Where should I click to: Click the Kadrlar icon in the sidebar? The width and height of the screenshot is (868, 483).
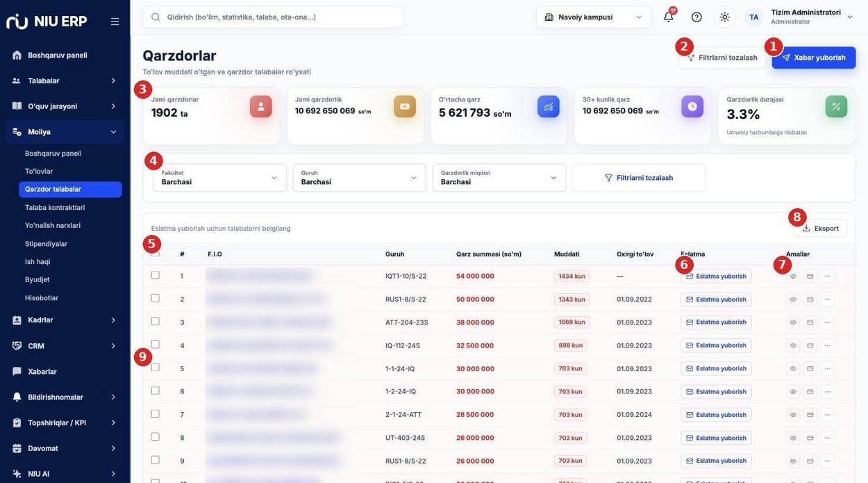click(17, 320)
